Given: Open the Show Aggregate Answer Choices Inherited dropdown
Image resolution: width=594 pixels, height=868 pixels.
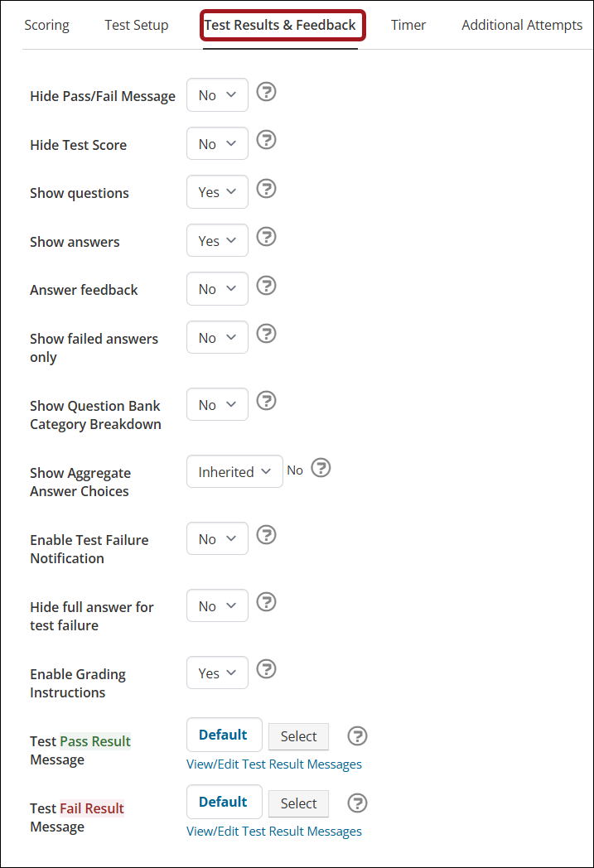Looking at the screenshot, I should [234, 471].
